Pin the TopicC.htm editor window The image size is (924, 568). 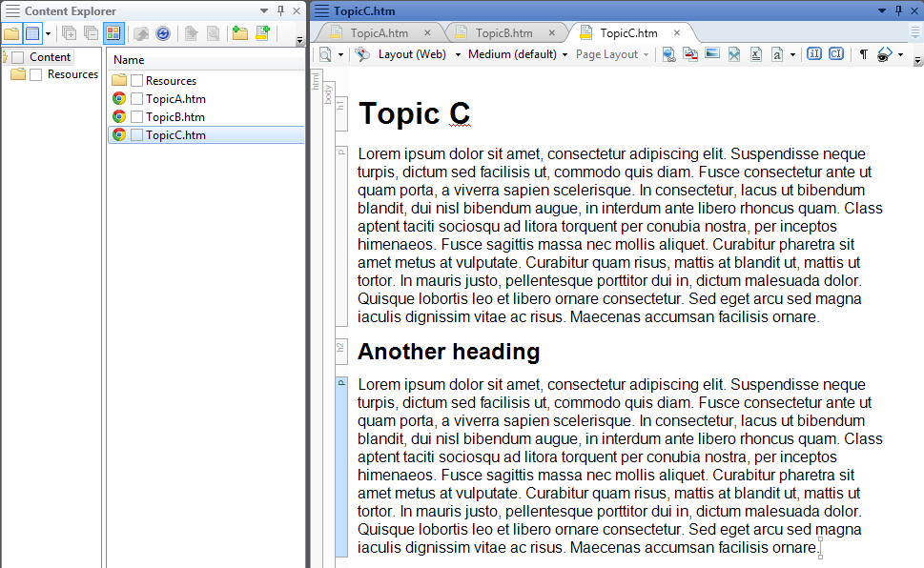[x=898, y=10]
